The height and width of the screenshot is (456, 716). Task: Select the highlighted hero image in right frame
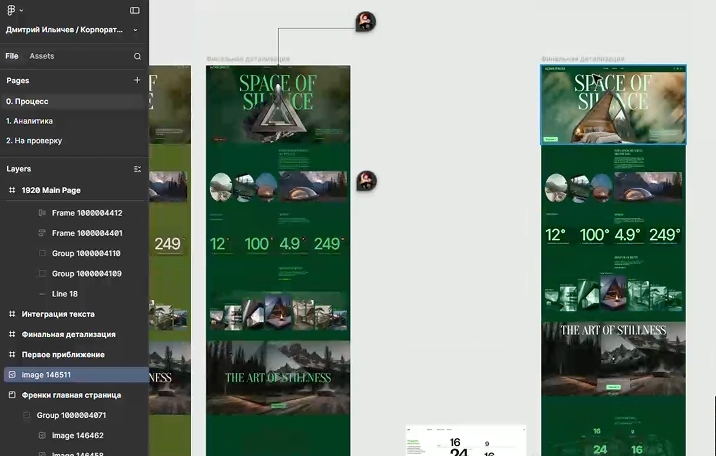pyautogui.click(x=613, y=105)
